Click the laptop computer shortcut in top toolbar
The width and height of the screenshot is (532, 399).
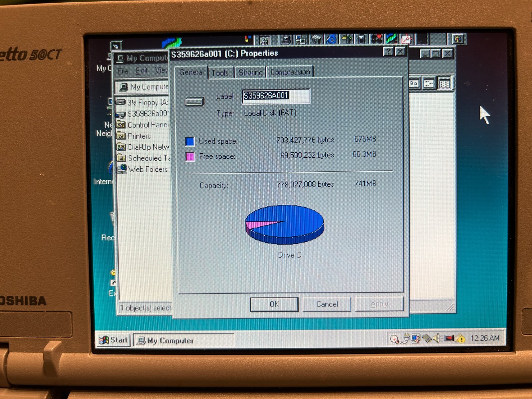pos(286,40)
